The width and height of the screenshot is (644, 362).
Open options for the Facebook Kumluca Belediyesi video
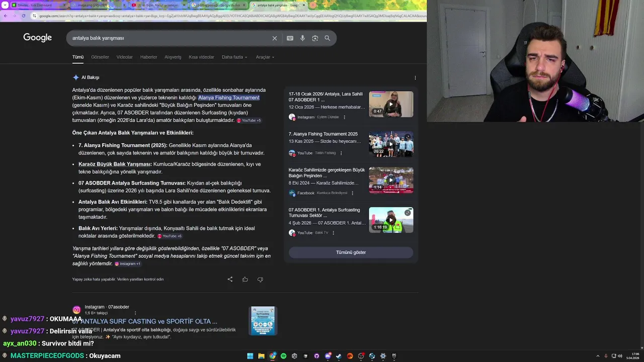point(352,193)
